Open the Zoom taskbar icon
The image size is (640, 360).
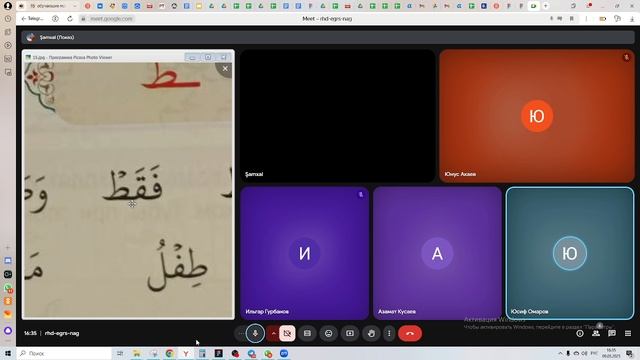284,353
